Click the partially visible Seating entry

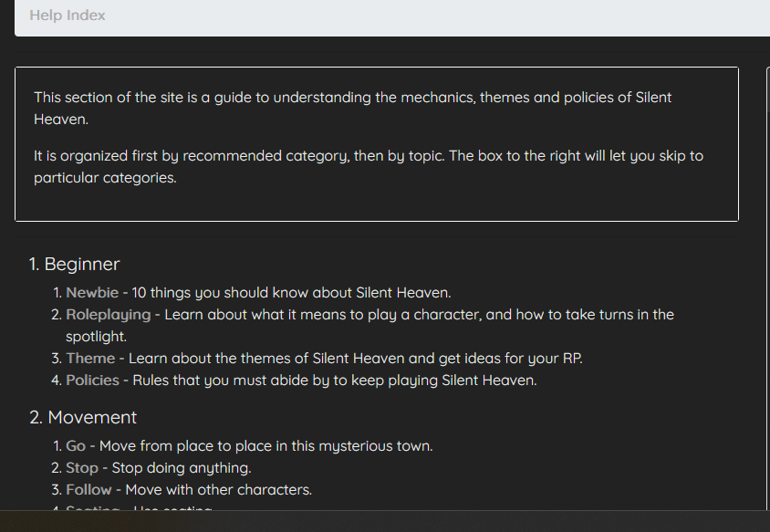click(92, 509)
